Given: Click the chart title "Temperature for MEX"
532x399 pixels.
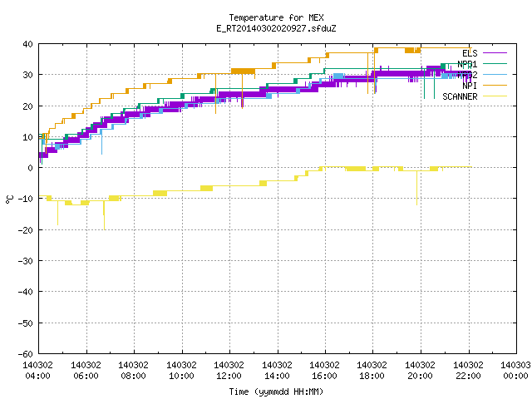Looking at the screenshot, I should [x=276, y=17].
